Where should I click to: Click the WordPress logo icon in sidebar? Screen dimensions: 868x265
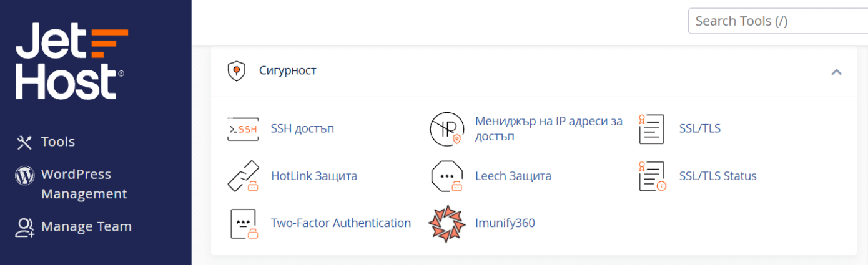point(24,176)
